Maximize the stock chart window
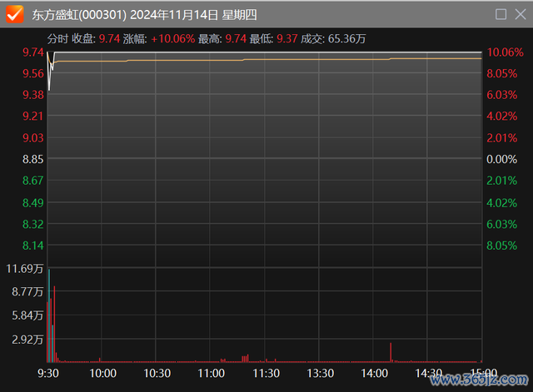Viewport: 533px width, 392px height. [501, 14]
